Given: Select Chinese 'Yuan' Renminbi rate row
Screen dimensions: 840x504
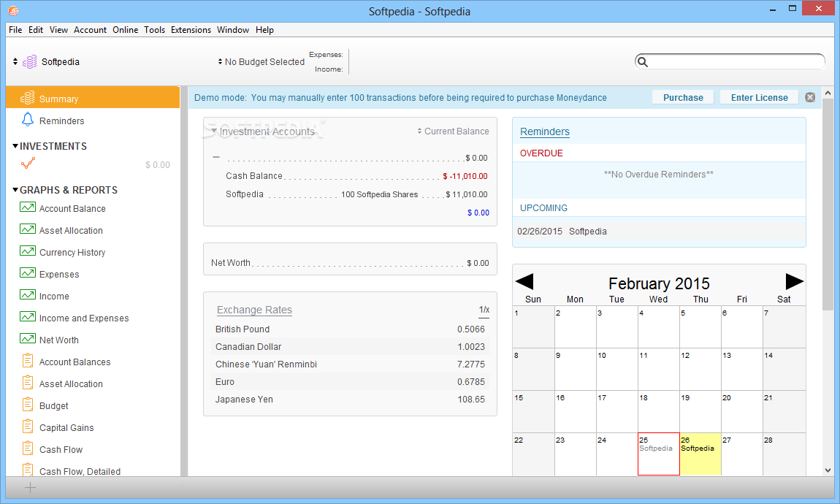Looking at the screenshot, I should (x=350, y=364).
